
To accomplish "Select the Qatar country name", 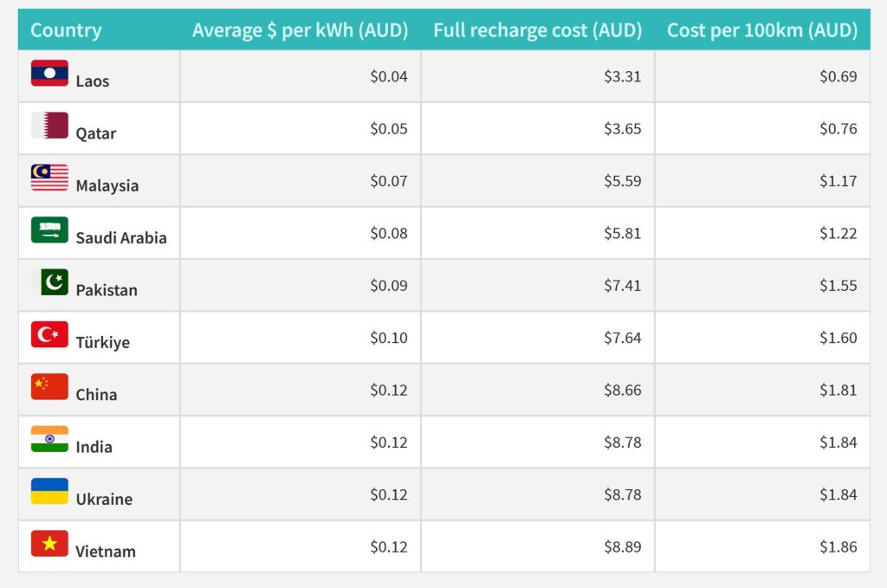I will click(x=95, y=134).
